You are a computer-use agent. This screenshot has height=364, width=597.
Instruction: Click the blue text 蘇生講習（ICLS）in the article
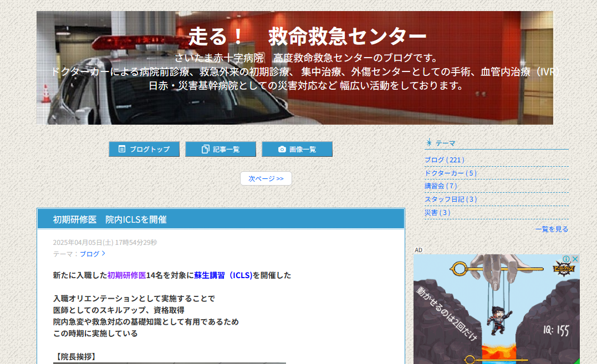223,275
